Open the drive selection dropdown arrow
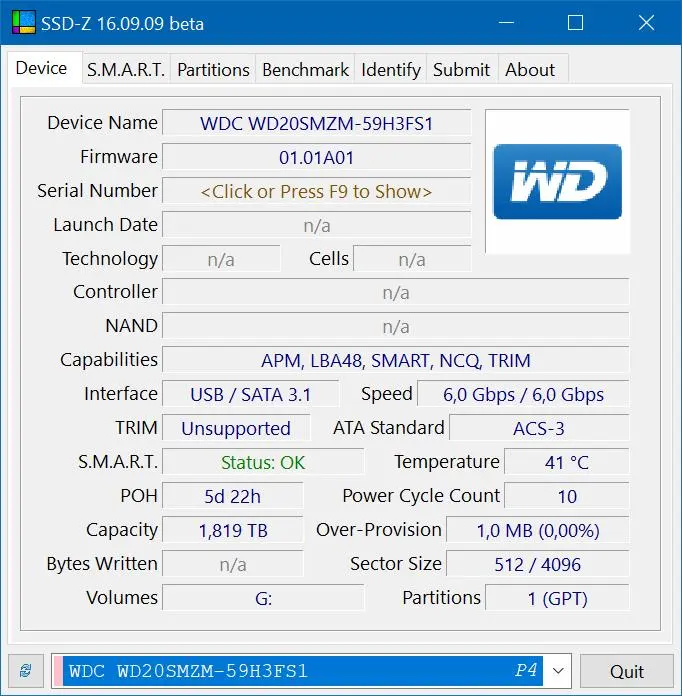682x696 pixels. click(x=558, y=670)
